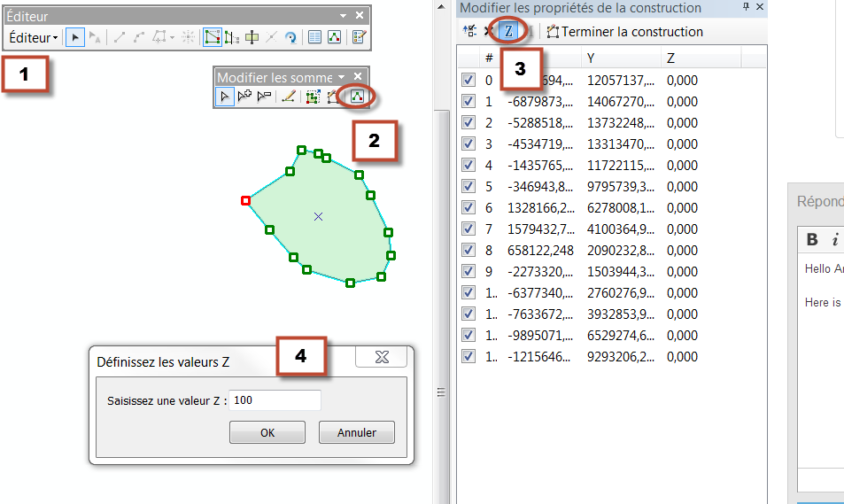Click the Y column header
The image size is (844, 504).
coord(621,58)
